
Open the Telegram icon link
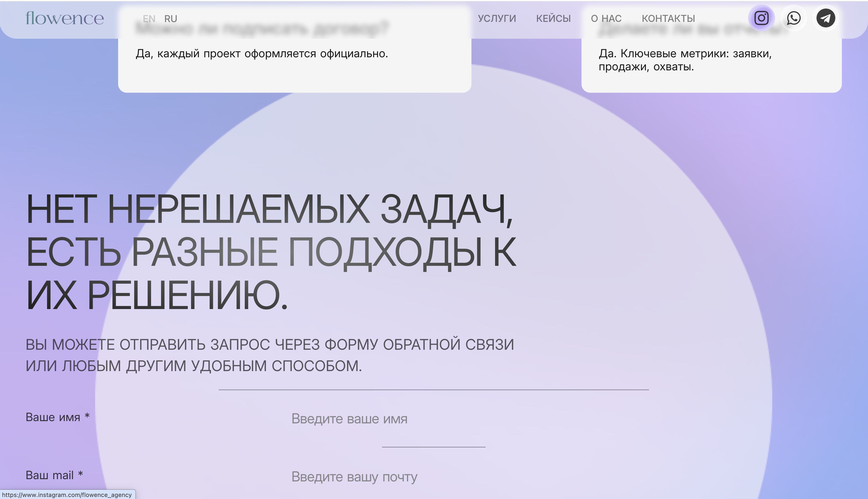coord(826,18)
